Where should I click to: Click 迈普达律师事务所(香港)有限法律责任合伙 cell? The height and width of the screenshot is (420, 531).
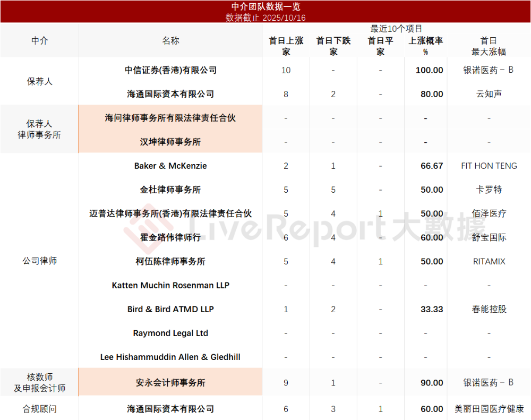pyautogui.click(x=170, y=213)
